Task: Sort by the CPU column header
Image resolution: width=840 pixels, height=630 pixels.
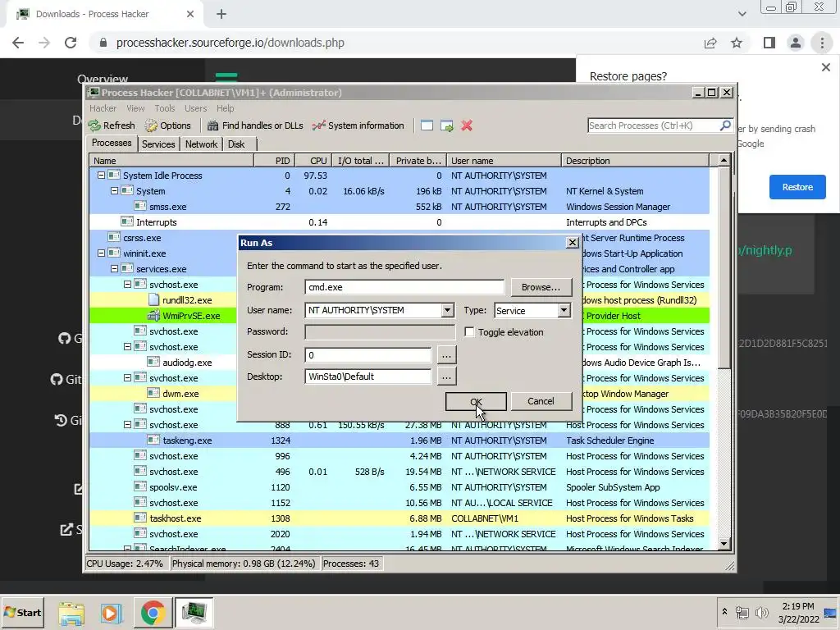Action: tap(313, 161)
